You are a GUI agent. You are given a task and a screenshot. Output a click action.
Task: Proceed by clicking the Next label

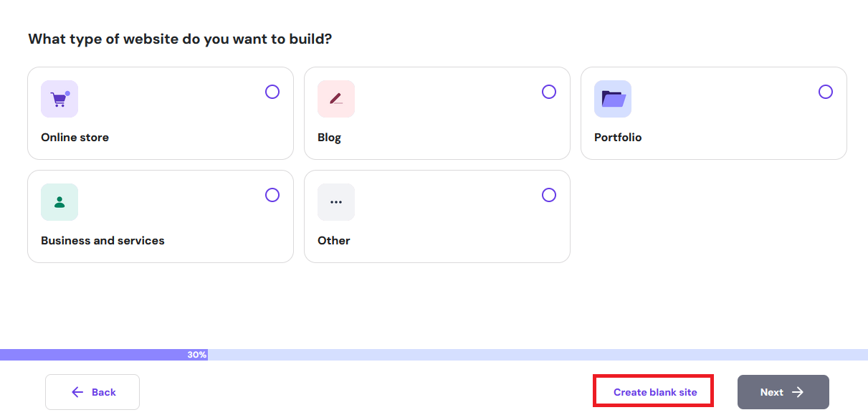click(x=772, y=392)
